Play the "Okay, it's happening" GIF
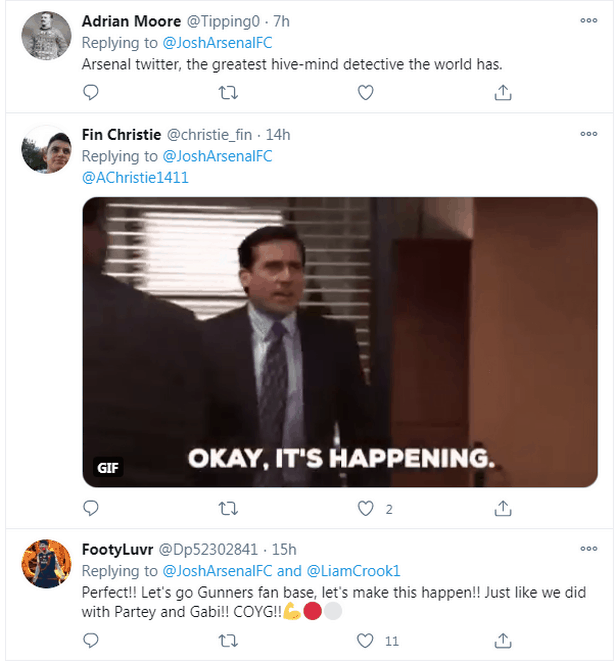This screenshot has width=615, height=661. 339,341
